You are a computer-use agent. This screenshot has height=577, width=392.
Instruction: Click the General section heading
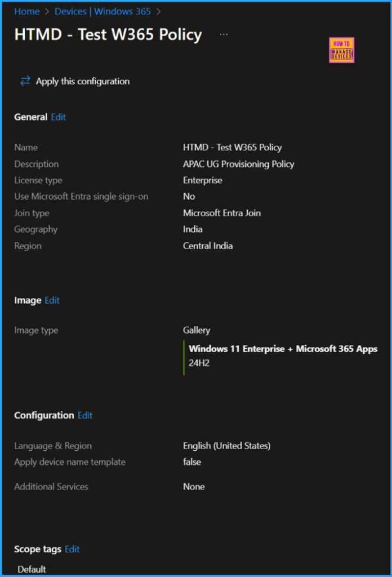pyautogui.click(x=31, y=117)
